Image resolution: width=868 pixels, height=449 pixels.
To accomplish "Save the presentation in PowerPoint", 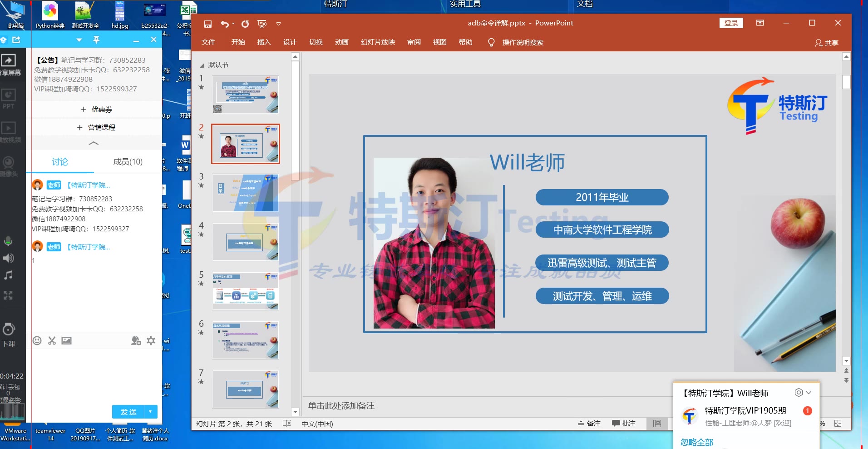I will pyautogui.click(x=208, y=24).
